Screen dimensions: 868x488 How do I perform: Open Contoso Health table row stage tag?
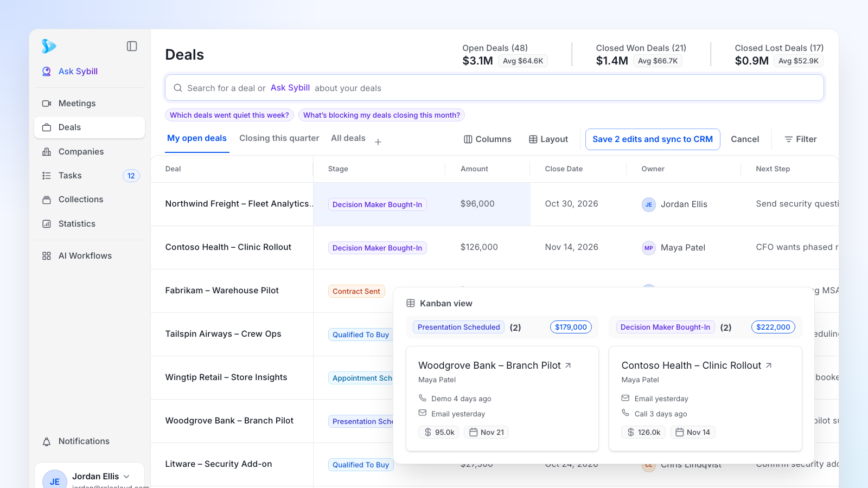pos(378,248)
